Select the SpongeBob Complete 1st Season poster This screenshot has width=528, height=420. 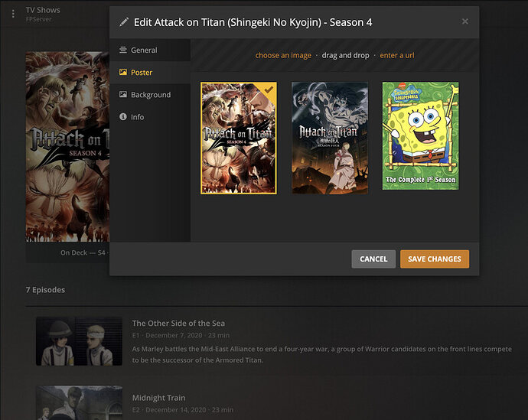(x=420, y=136)
